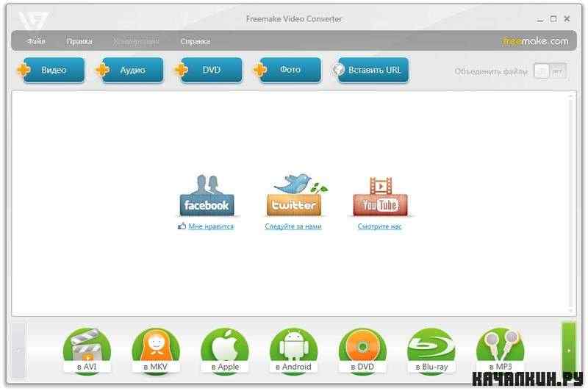Open the Правка menu
Screen dimensions: 588x391
79,41
